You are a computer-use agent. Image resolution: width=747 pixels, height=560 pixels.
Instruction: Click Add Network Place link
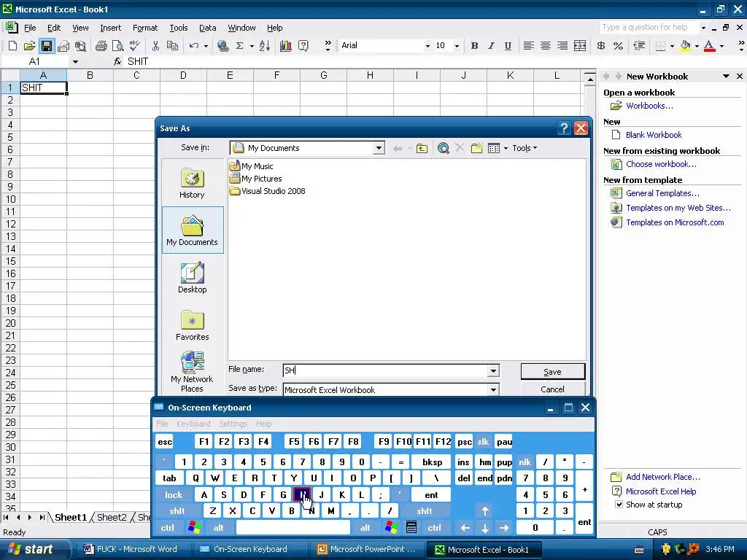[662, 477]
